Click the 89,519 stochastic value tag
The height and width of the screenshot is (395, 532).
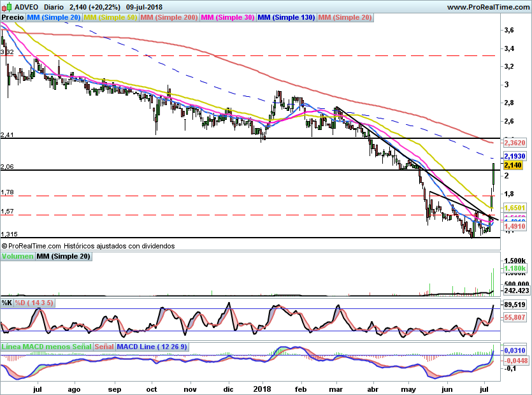[514, 305]
